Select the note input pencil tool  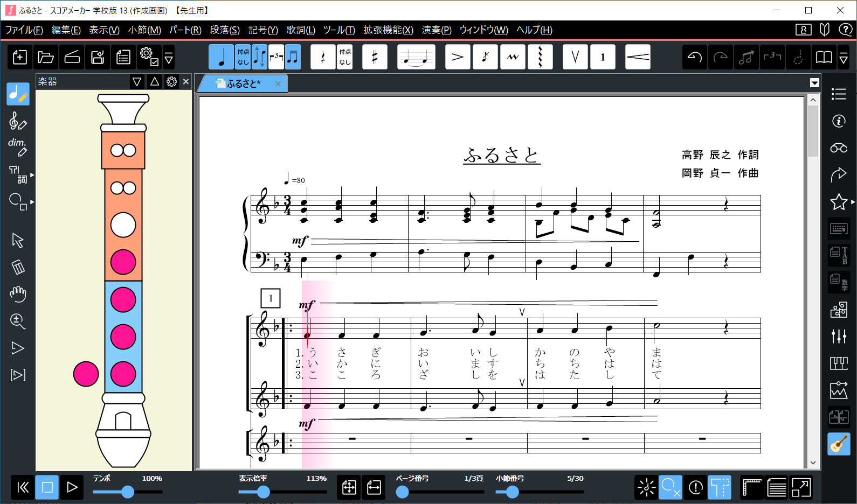(x=18, y=94)
